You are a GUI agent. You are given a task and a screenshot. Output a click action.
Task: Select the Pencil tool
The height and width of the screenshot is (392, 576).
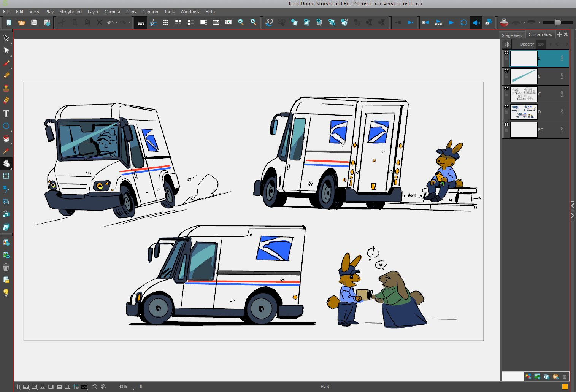[6, 75]
